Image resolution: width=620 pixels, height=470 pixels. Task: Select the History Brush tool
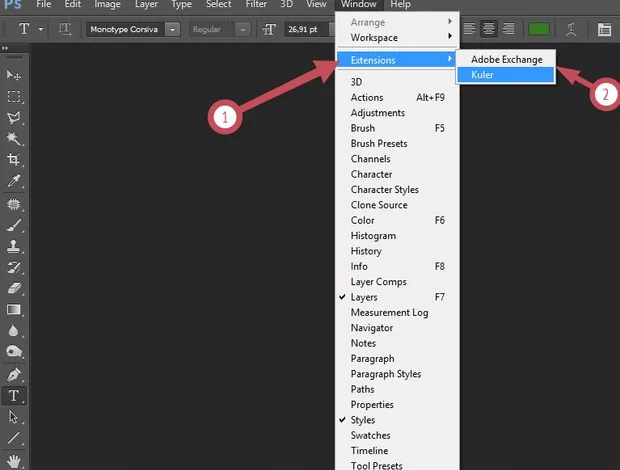14,268
